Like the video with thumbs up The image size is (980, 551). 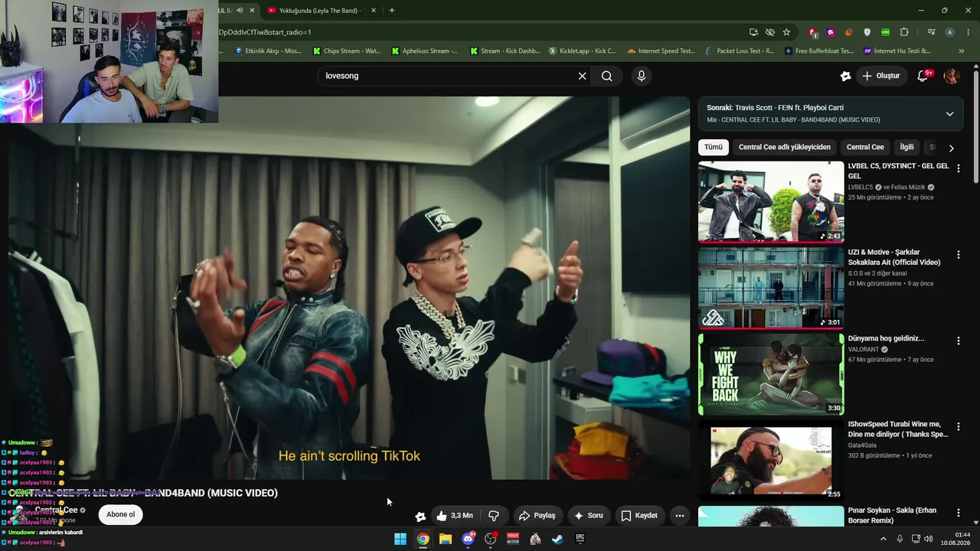[455, 516]
